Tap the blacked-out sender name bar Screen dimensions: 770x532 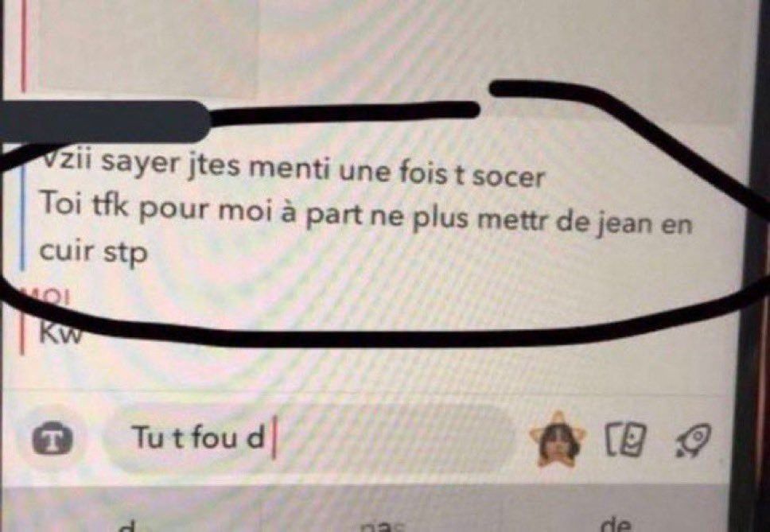click(105, 121)
